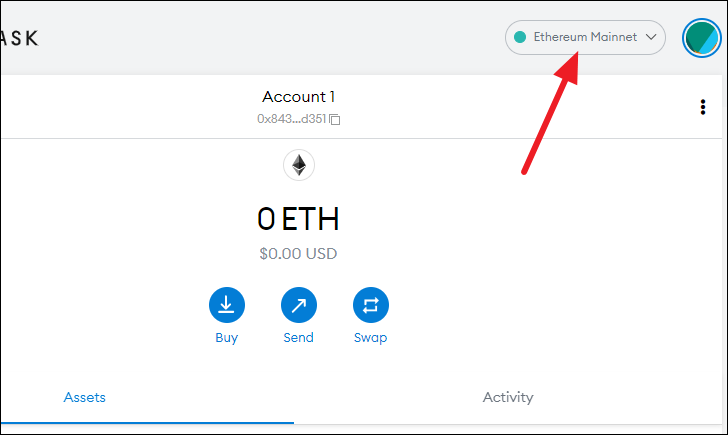The image size is (728, 435).
Task: Switch to the Activity tab
Action: point(508,397)
